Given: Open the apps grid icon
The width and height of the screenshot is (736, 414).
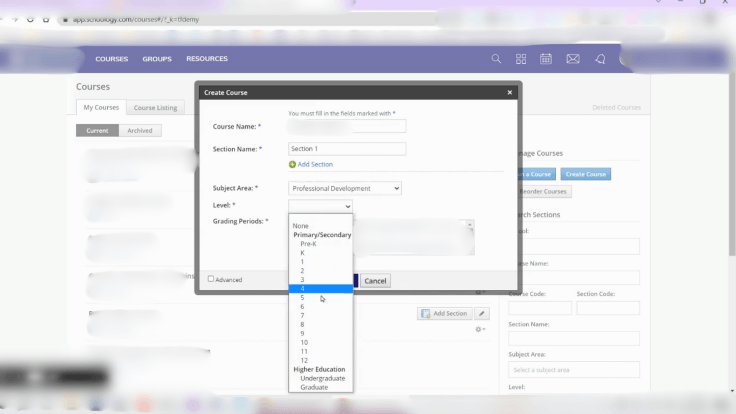Looking at the screenshot, I should pos(521,59).
